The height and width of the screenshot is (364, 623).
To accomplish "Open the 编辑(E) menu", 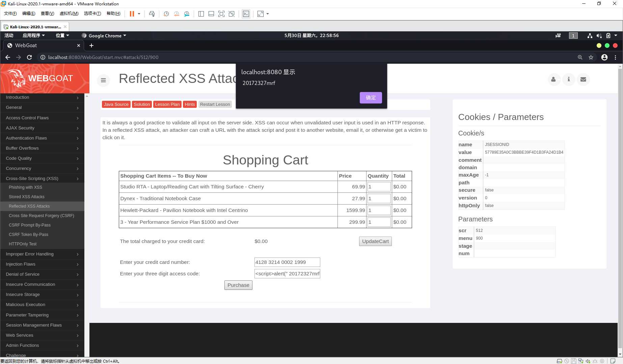I will click(x=29, y=13).
